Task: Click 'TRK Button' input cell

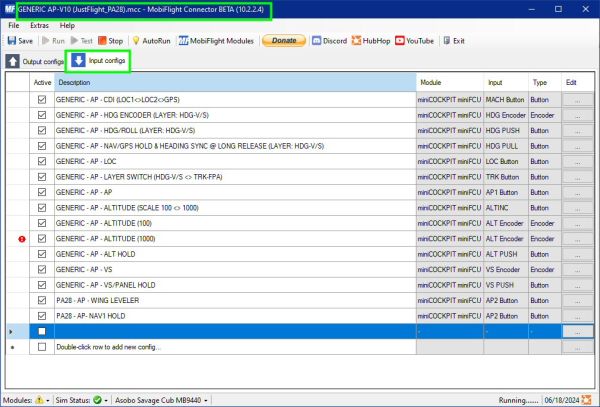Action: tap(506, 177)
